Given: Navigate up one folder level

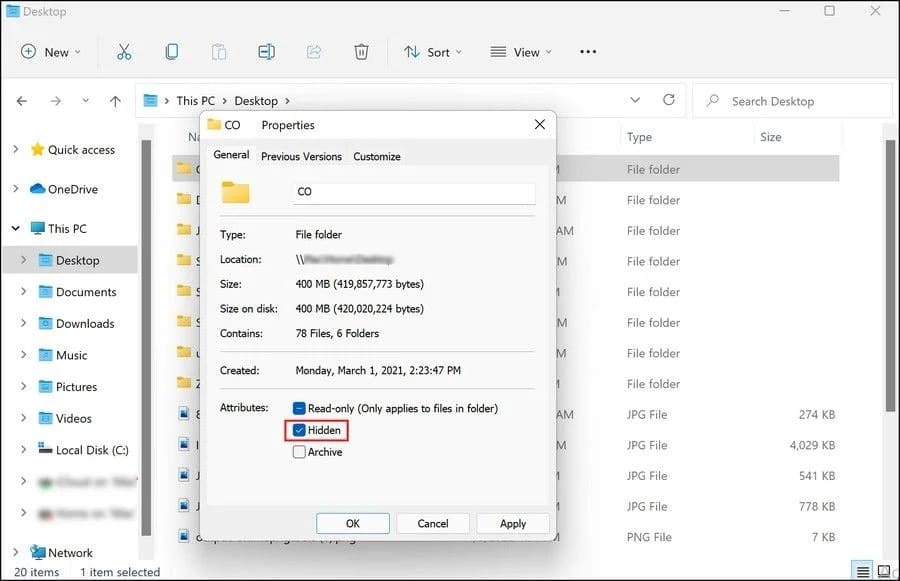Looking at the screenshot, I should click(115, 100).
